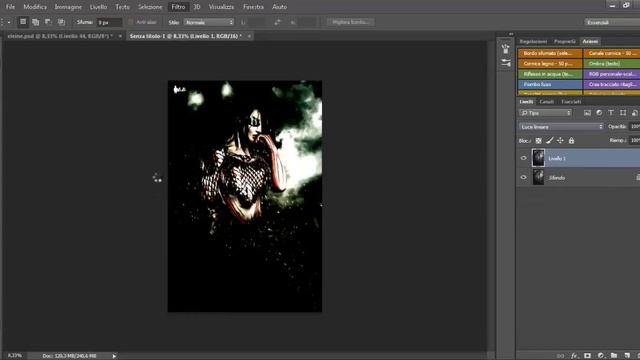Lock all padlock icon

pos(571,141)
